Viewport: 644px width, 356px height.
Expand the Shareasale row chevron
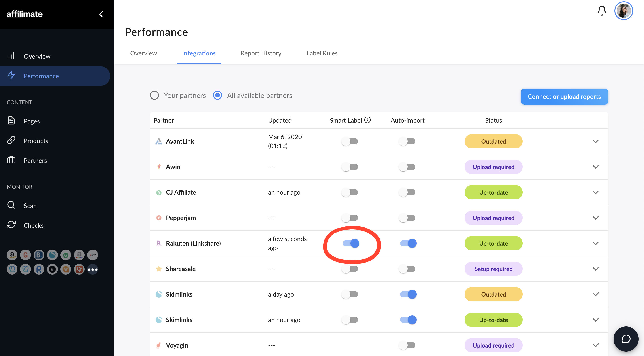(x=595, y=269)
